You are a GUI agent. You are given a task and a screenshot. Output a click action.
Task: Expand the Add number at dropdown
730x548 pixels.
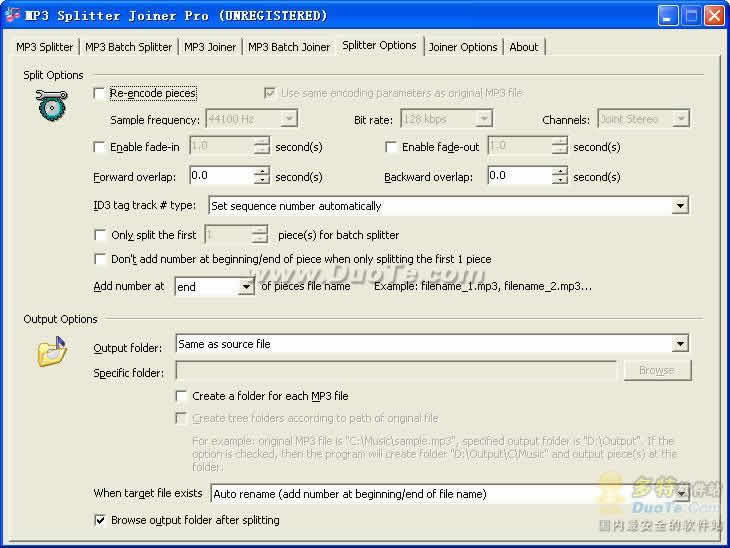tap(246, 287)
